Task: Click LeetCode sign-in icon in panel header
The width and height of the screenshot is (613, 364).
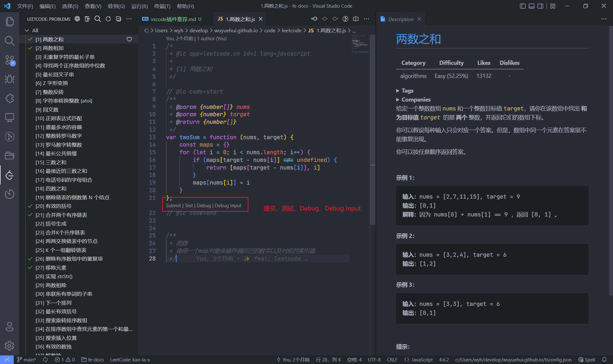Action: pyautogui.click(x=87, y=19)
